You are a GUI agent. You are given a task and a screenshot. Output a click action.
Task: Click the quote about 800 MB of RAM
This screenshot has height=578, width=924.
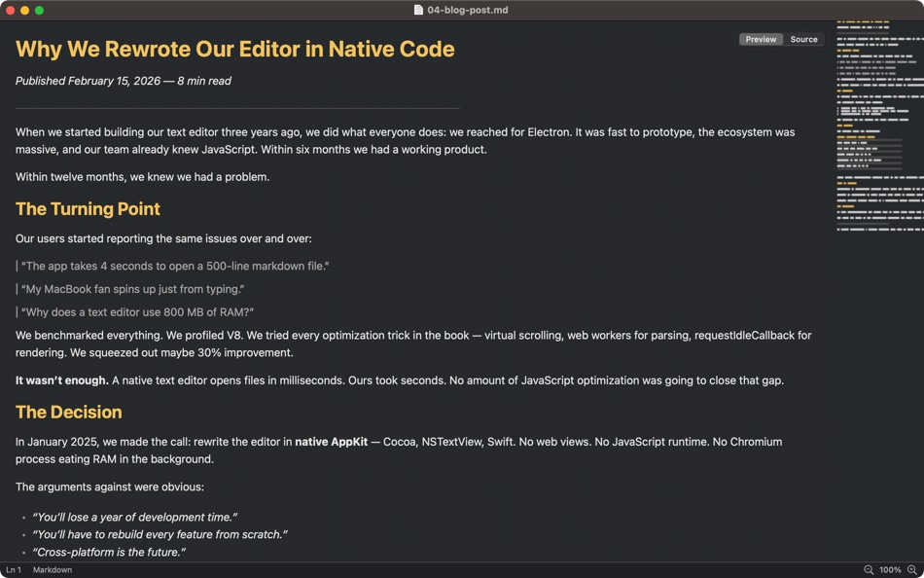(x=137, y=312)
